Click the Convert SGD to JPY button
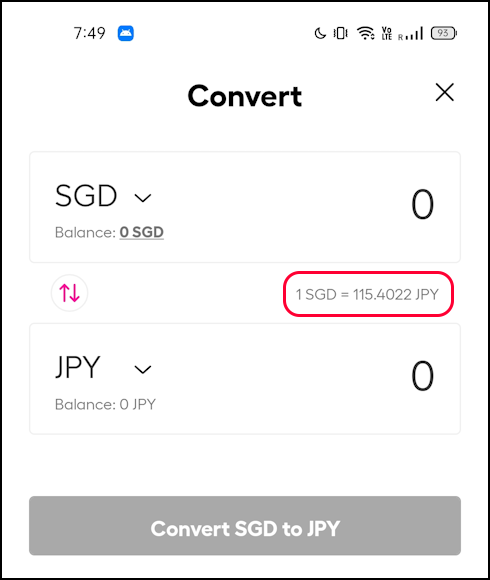This screenshot has height=580, width=490. tap(245, 526)
